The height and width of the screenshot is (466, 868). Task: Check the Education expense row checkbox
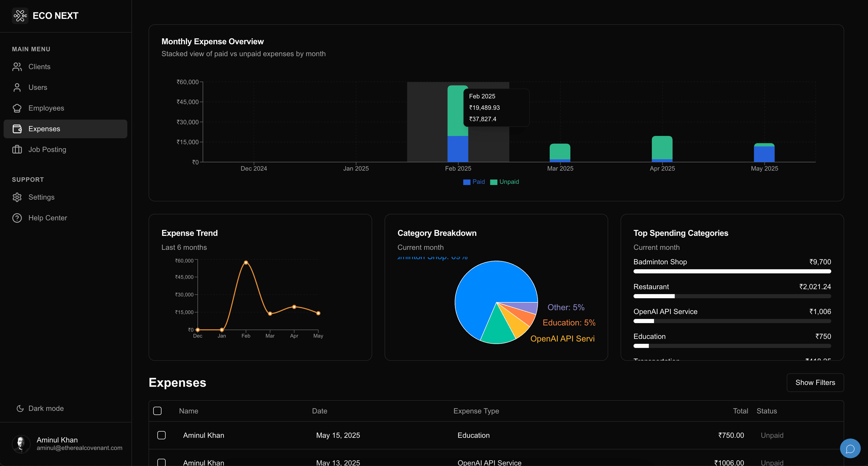[161, 435]
